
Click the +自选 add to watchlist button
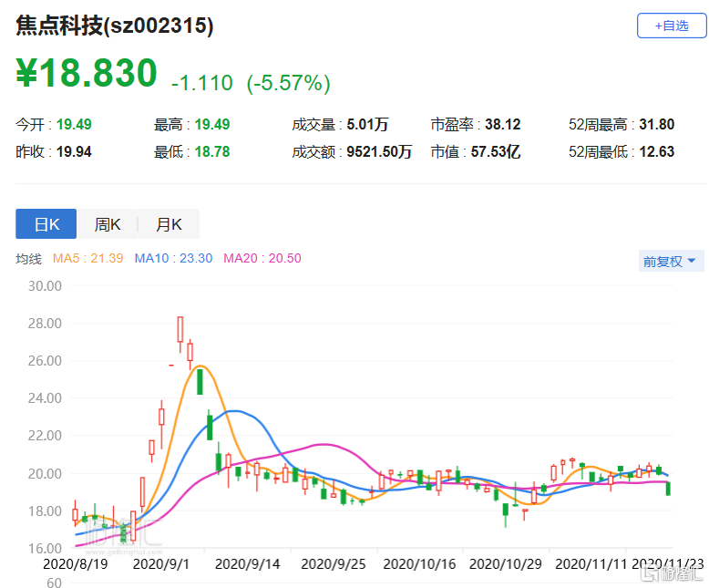click(671, 26)
